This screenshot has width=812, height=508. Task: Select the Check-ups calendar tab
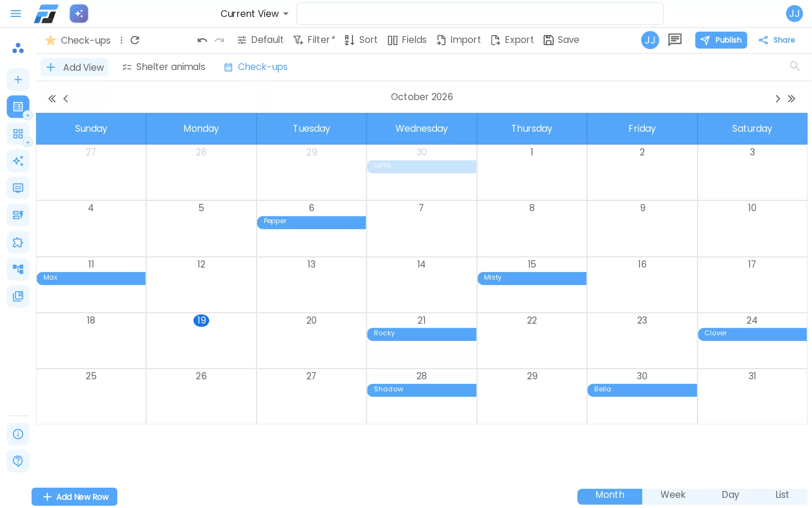[x=256, y=67]
